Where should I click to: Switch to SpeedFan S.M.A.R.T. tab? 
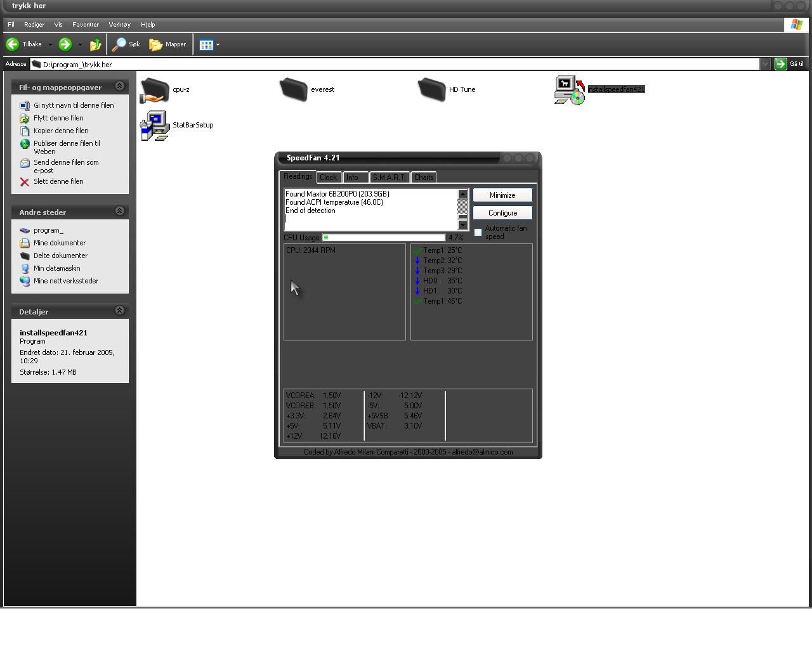389,178
